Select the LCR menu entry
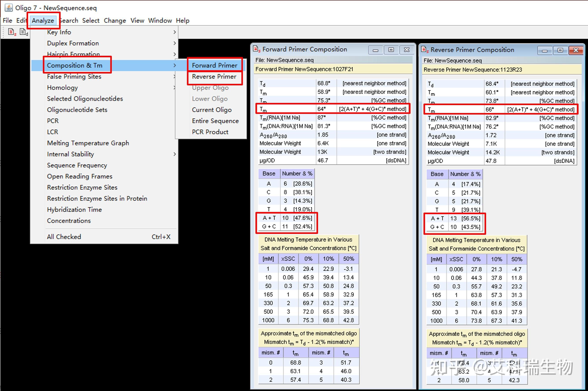Image resolution: width=588 pixels, height=391 pixels. [104, 132]
